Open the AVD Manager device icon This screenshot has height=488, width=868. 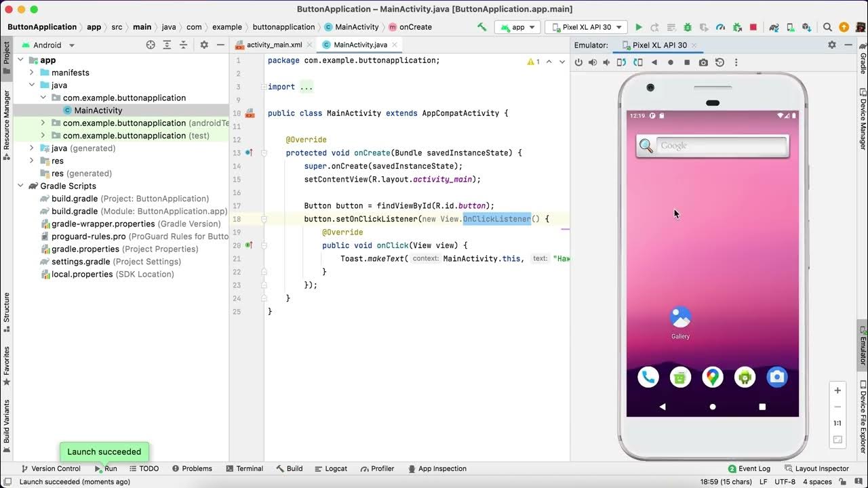pos(792,27)
